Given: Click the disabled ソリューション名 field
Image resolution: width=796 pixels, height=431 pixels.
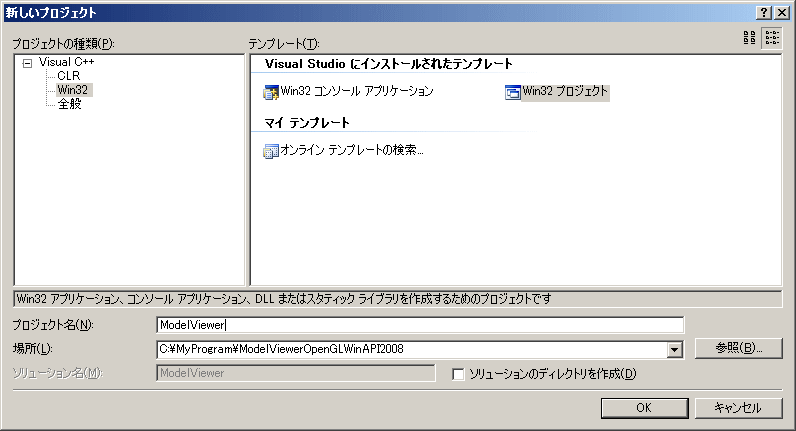Looking at the screenshot, I should 296,373.
